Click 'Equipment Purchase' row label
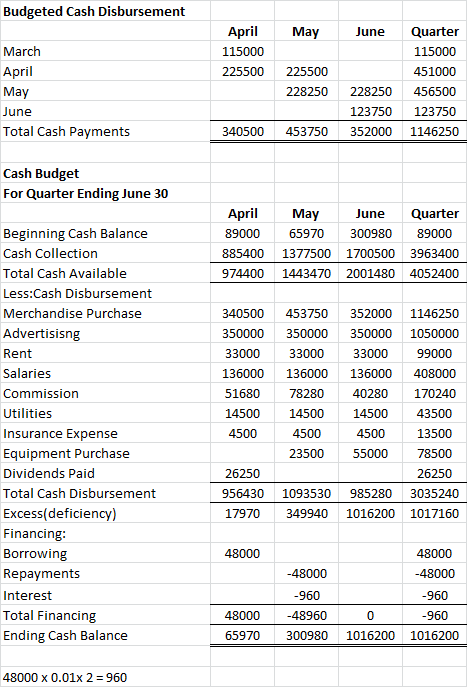This screenshot has width=467, height=687. tap(105, 453)
